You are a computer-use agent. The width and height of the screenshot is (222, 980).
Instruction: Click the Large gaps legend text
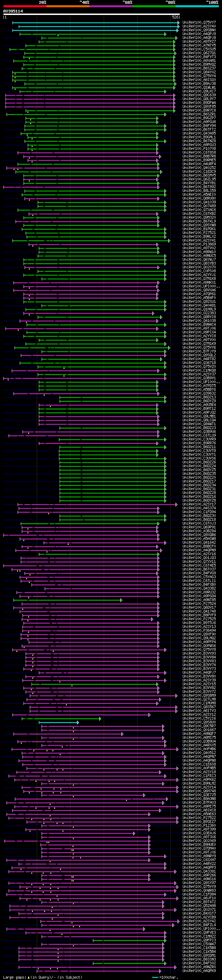[43, 977]
